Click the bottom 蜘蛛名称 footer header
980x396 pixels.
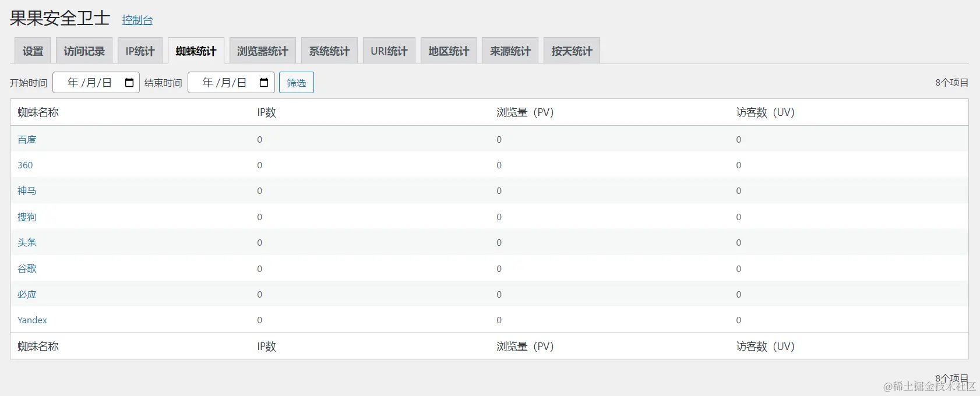(x=38, y=346)
